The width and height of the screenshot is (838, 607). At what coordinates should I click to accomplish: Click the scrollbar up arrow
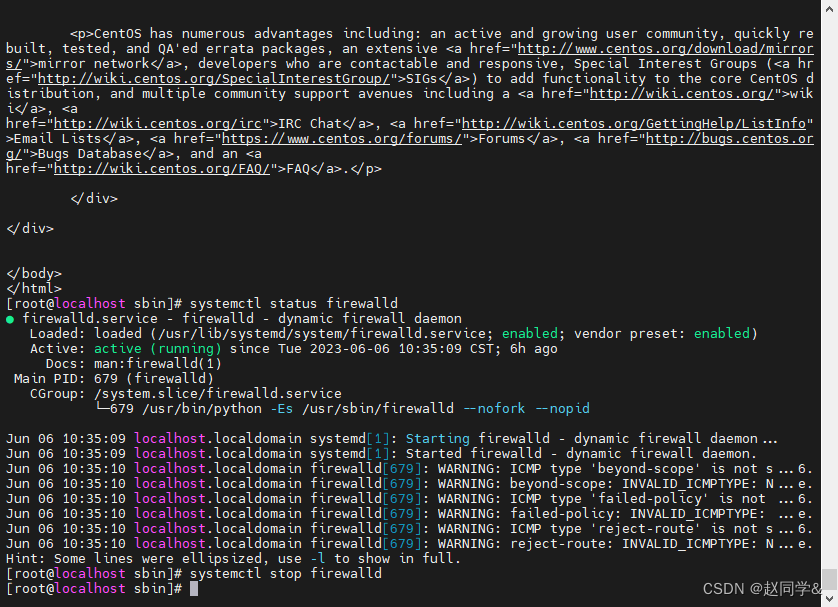(829, 9)
